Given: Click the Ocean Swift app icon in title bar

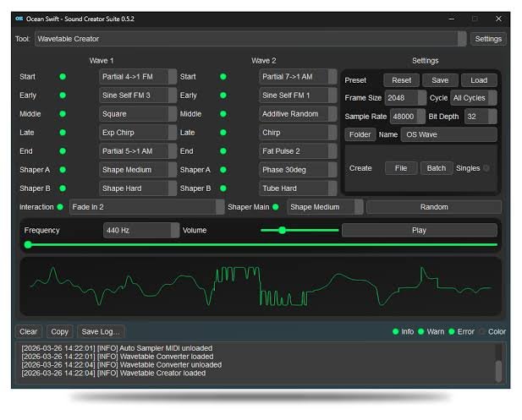Looking at the screenshot, I should coord(19,19).
